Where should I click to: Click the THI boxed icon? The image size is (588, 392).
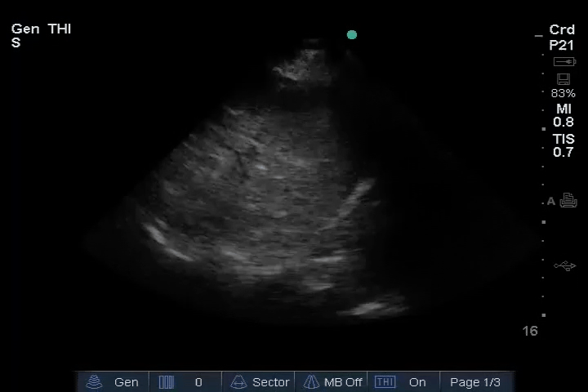click(x=385, y=382)
